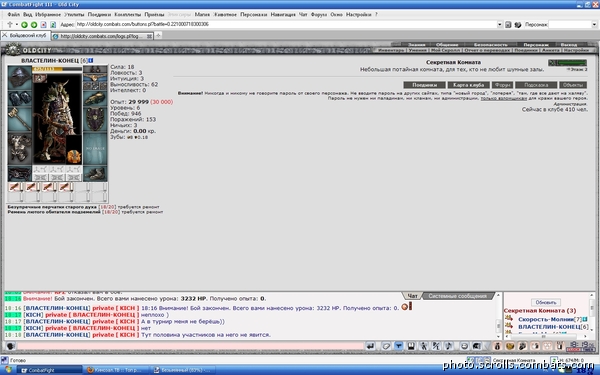Click the running figure icon in chat toolbar

424,346
